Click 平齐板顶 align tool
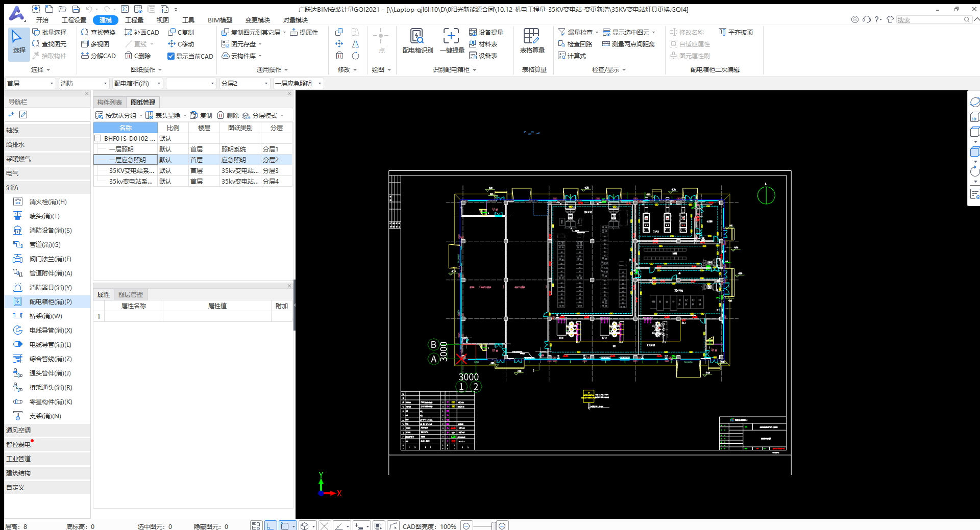 (736, 32)
